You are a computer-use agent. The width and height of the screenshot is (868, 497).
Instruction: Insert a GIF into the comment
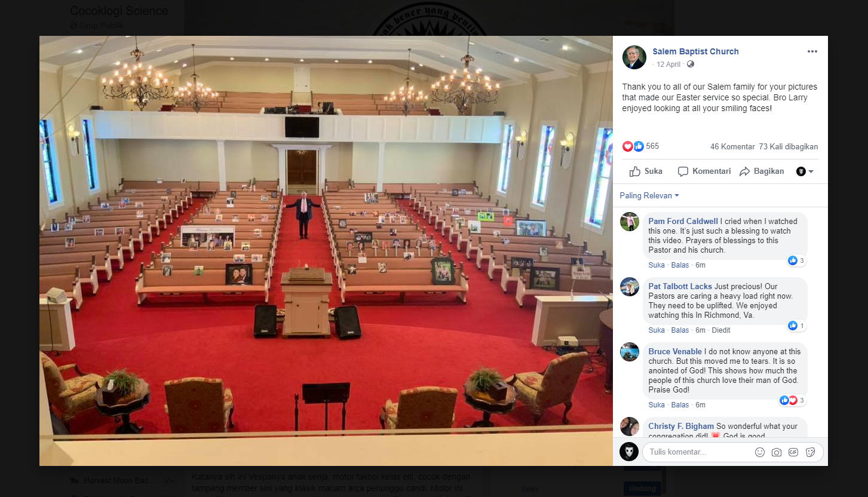tap(793, 452)
